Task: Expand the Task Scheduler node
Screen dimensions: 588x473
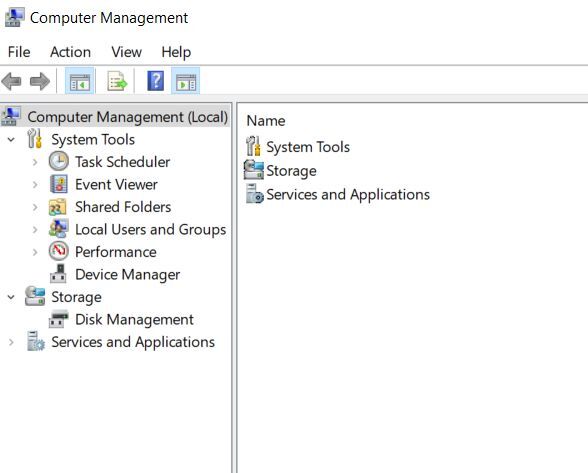Action: (35, 162)
